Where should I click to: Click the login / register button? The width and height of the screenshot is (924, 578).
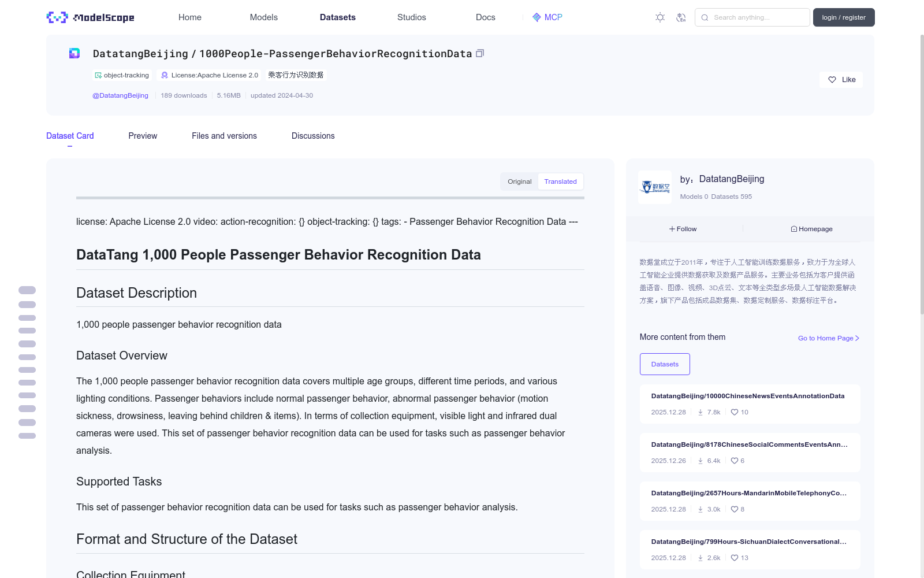tap(844, 17)
